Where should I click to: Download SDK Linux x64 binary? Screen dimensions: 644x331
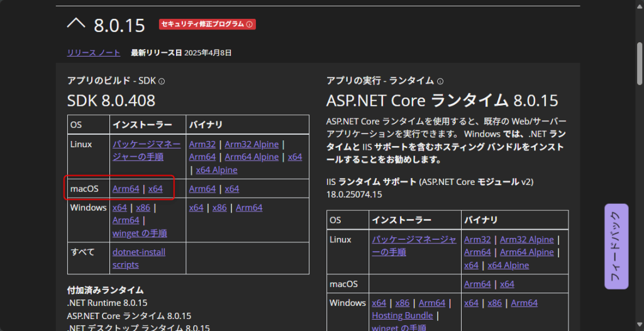[x=295, y=157]
